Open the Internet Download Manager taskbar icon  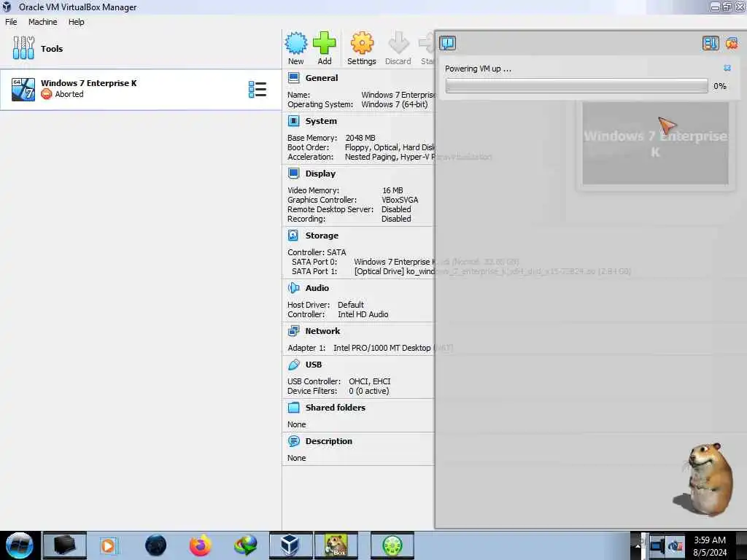tap(245, 545)
